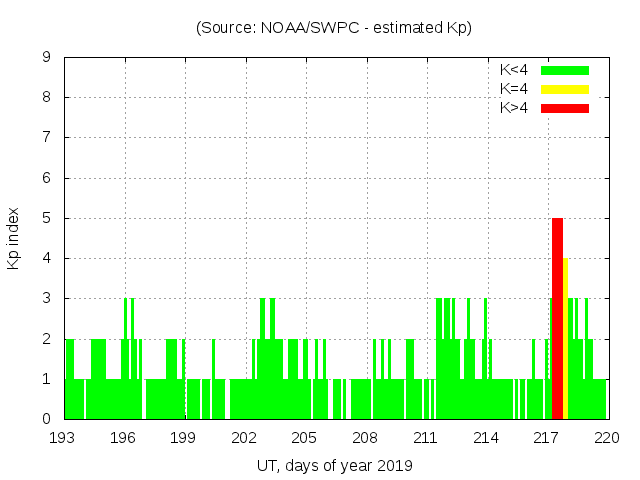Click the x-axis tick label 211
The image size is (640, 480).
coord(425,437)
